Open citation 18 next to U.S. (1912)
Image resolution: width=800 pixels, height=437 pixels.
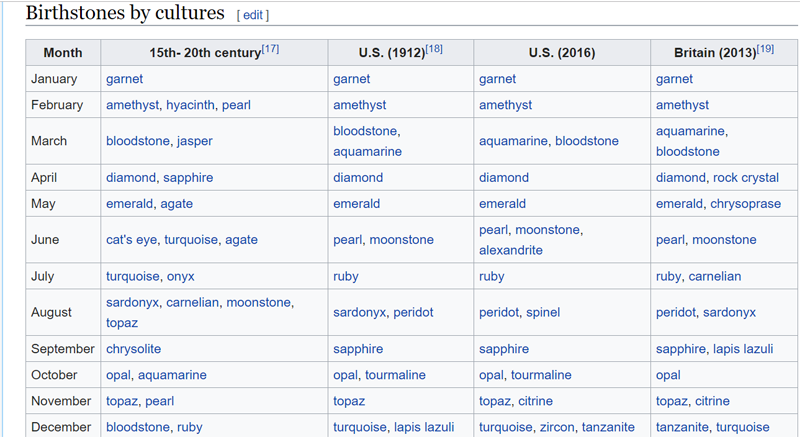coord(434,49)
